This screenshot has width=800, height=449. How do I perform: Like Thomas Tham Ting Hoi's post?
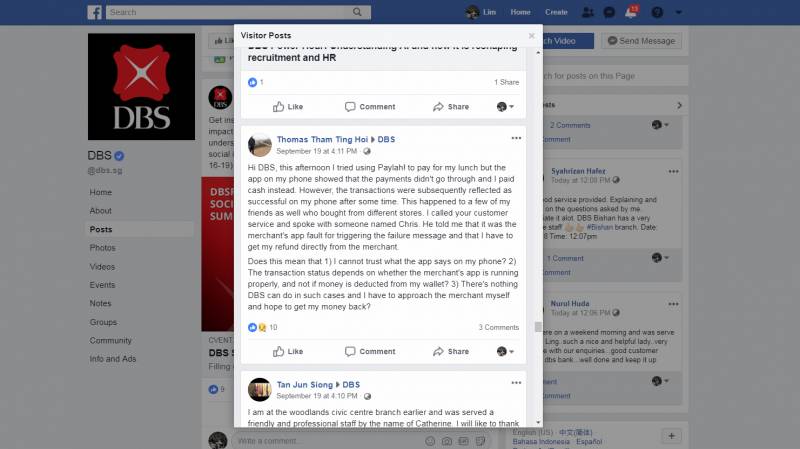coord(288,352)
